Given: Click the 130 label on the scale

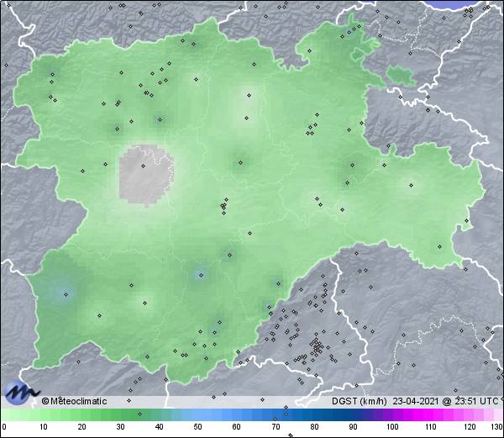Looking at the screenshot, I should click(x=497, y=427).
